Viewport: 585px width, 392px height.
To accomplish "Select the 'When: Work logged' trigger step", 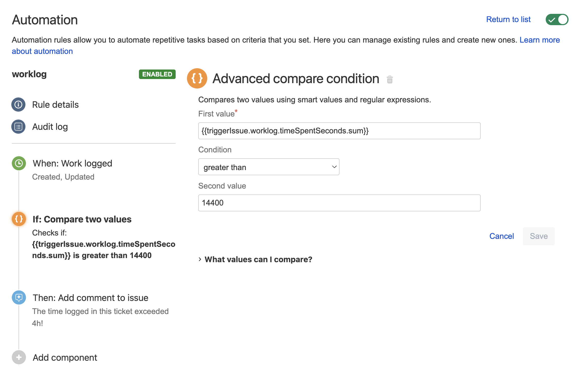I will pos(72,163).
